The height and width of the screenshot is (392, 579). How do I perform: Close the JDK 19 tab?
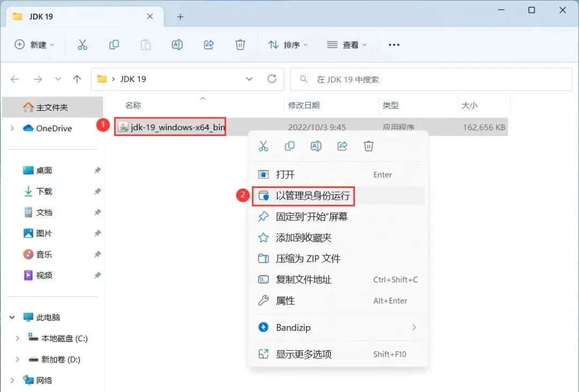pos(150,17)
